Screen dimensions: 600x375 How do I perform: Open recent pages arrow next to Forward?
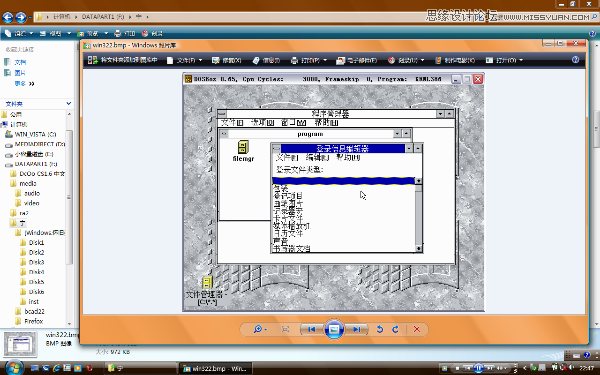(x=30, y=17)
